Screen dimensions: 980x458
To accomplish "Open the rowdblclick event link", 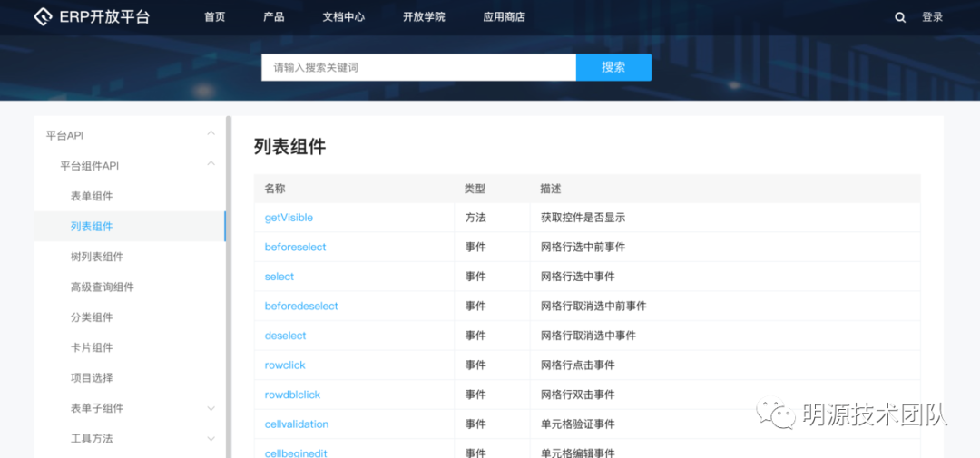I will [x=292, y=395].
